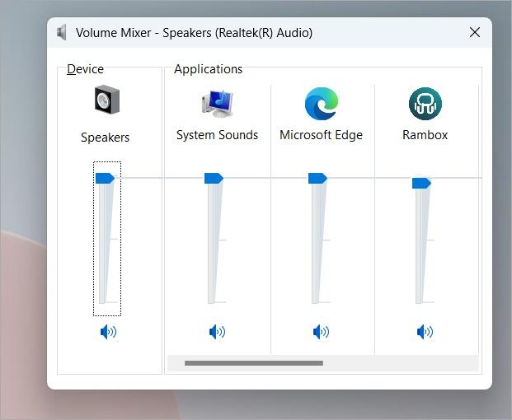512x420 pixels.
Task: Click the Volume Mixer window title
Action: (x=194, y=33)
